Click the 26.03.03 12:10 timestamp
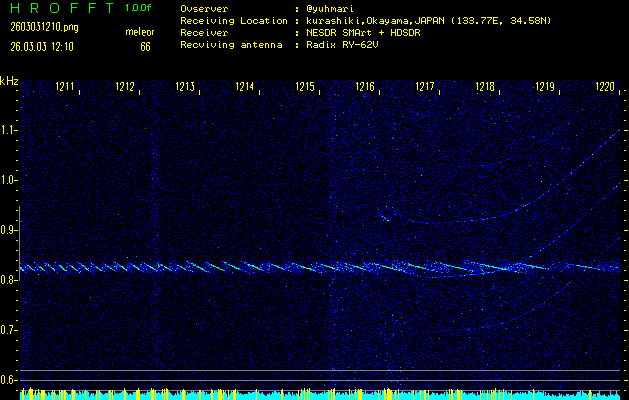629x400 pixels. coord(40,47)
